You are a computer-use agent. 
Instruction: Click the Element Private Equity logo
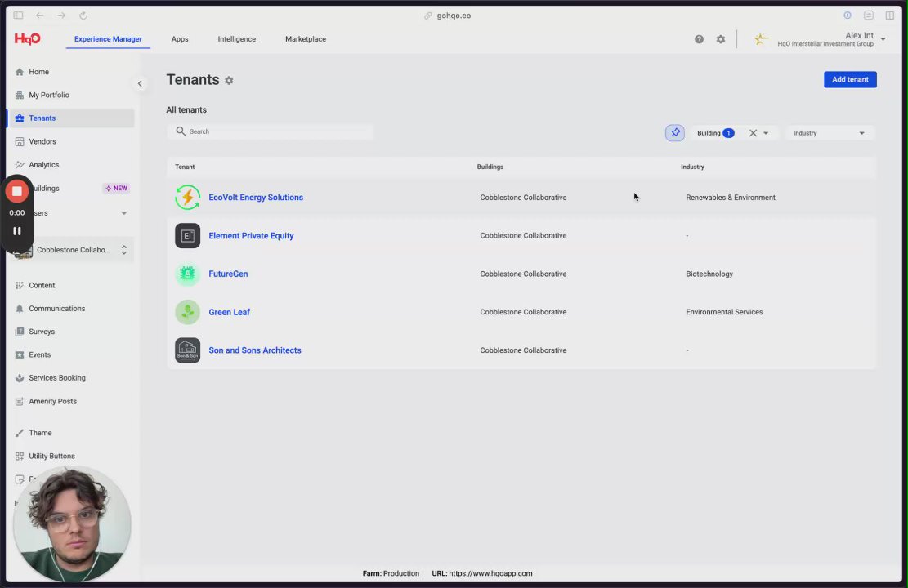[x=188, y=235]
